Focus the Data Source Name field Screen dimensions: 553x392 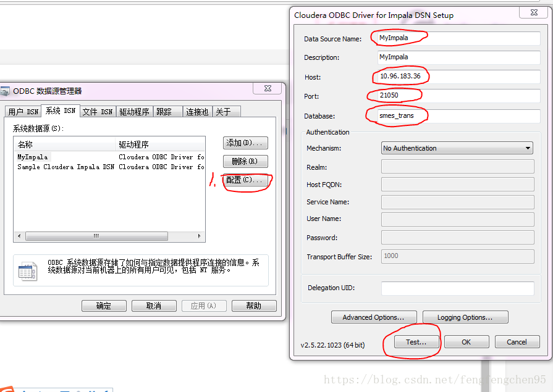(x=458, y=38)
